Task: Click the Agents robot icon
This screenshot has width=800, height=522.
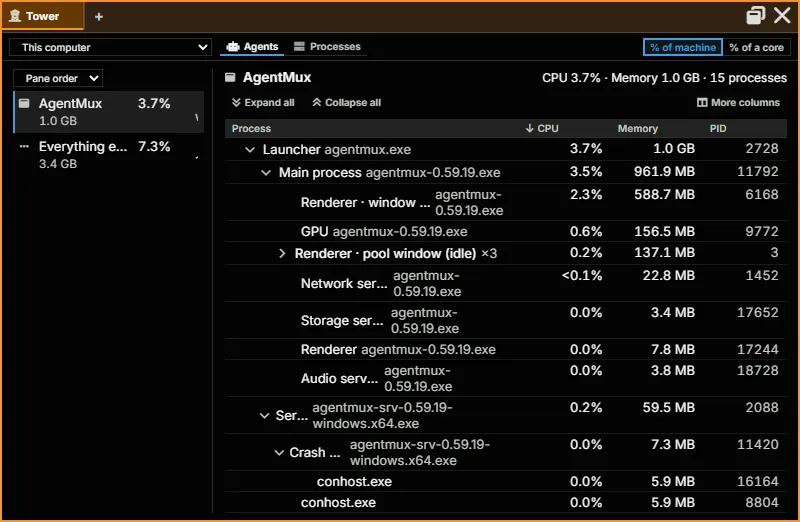Action: [x=233, y=46]
